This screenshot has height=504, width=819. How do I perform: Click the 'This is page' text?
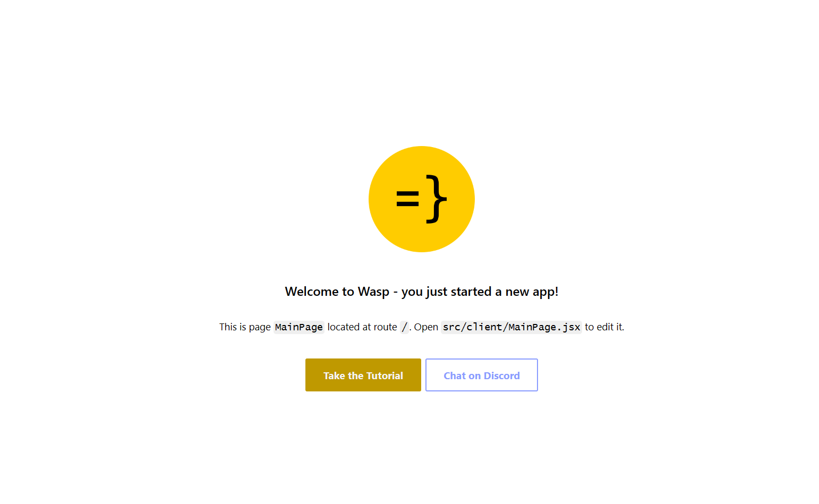[x=245, y=327]
